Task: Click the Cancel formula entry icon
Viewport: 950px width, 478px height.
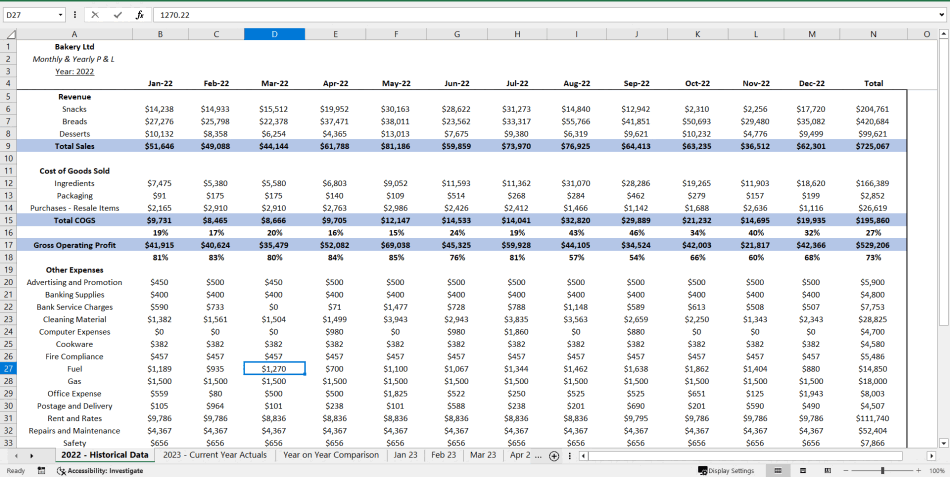Action: click(x=96, y=15)
